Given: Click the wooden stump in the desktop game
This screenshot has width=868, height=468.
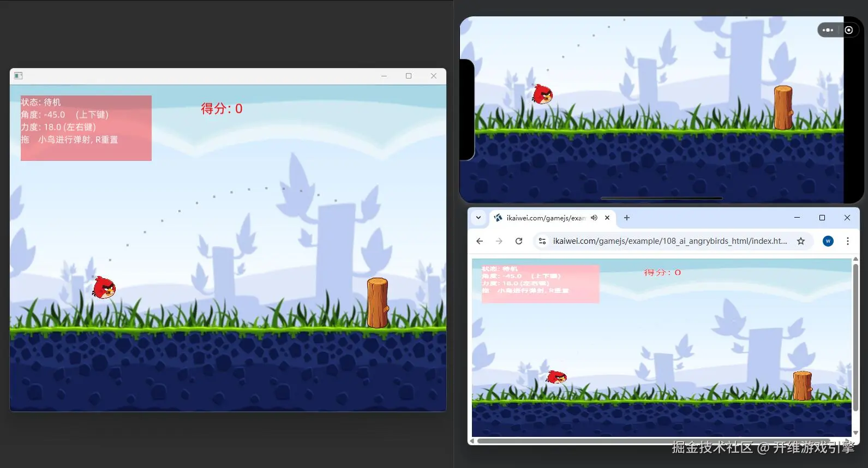Looking at the screenshot, I should point(378,303).
